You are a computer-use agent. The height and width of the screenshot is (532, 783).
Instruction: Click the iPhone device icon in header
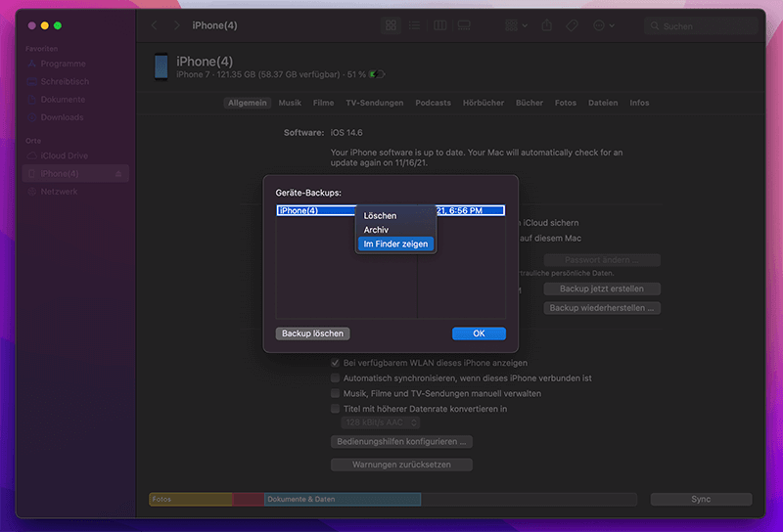click(x=161, y=66)
